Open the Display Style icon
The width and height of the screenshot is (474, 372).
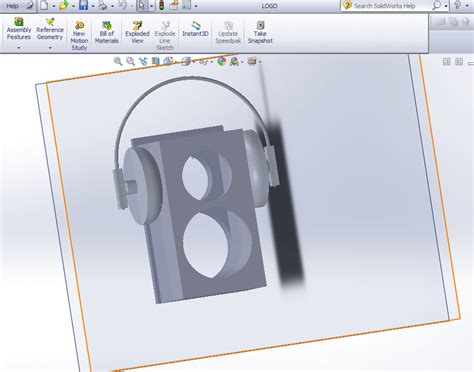186,61
